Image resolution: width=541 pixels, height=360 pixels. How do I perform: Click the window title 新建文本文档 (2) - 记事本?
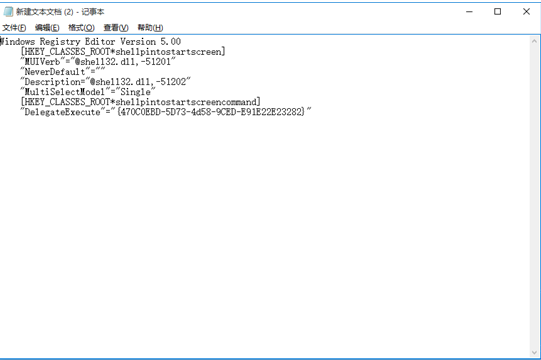(60, 12)
